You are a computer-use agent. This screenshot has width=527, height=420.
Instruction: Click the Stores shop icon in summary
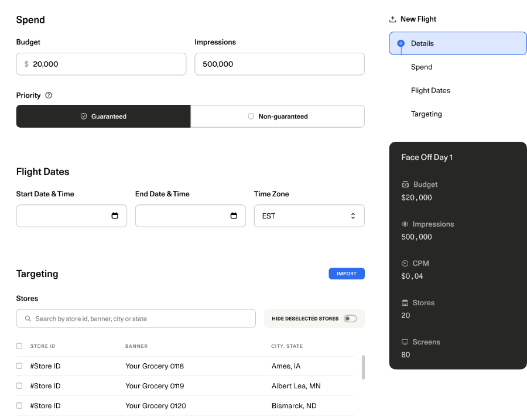click(405, 303)
